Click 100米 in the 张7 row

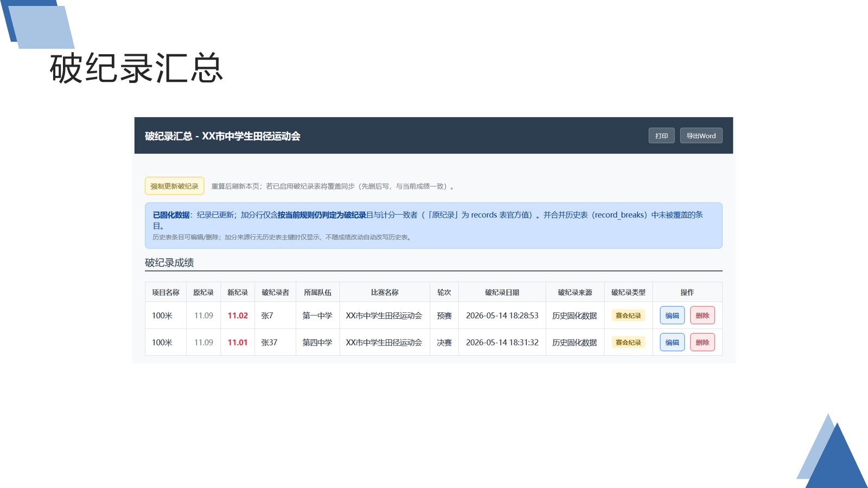point(162,316)
